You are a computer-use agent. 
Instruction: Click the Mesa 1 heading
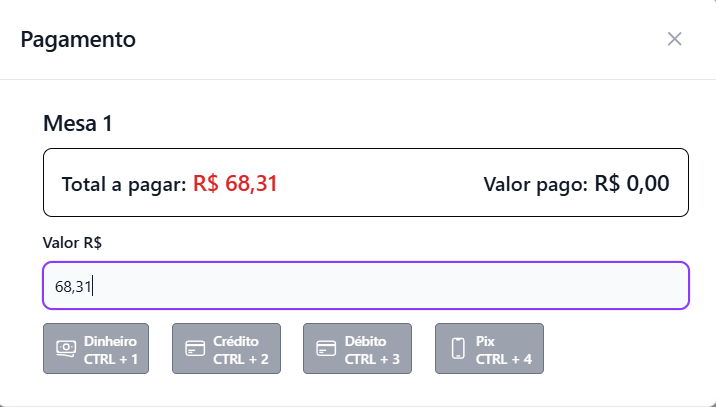click(78, 124)
